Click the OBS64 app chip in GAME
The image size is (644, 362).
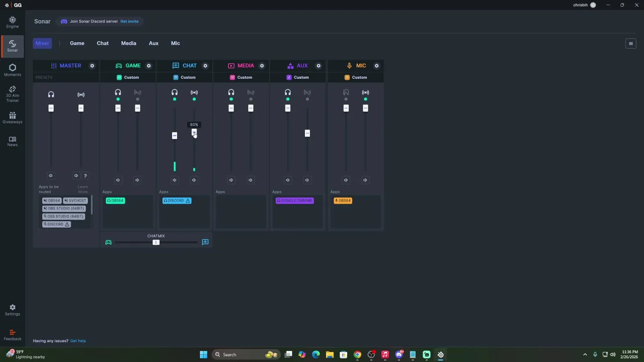coord(115,201)
